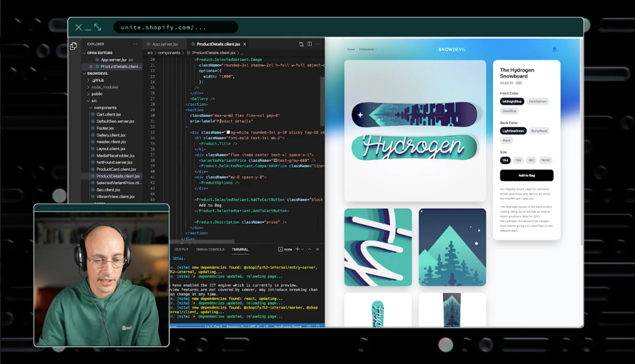
Task: Click the white color swatch before bg-white in code
Action: click(228, 132)
